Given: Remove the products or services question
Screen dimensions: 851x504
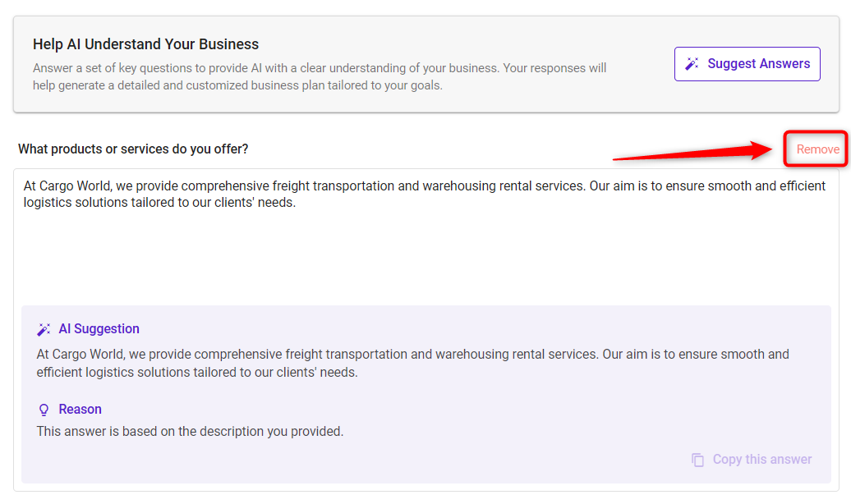Looking at the screenshot, I should 817,149.
